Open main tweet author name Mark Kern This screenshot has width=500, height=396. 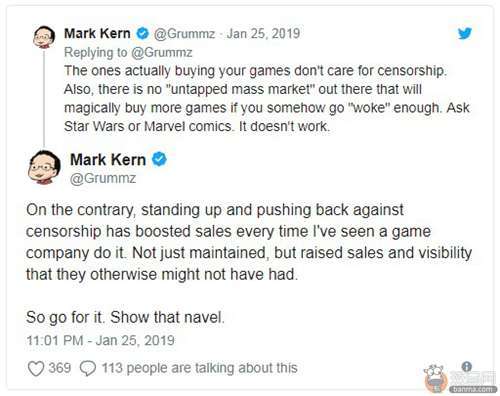coord(108,160)
